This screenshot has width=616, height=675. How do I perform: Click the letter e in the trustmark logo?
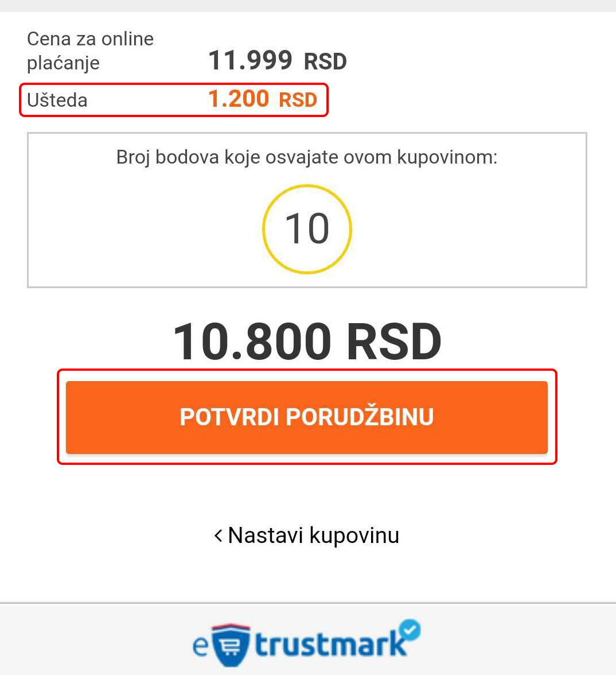[200, 646]
